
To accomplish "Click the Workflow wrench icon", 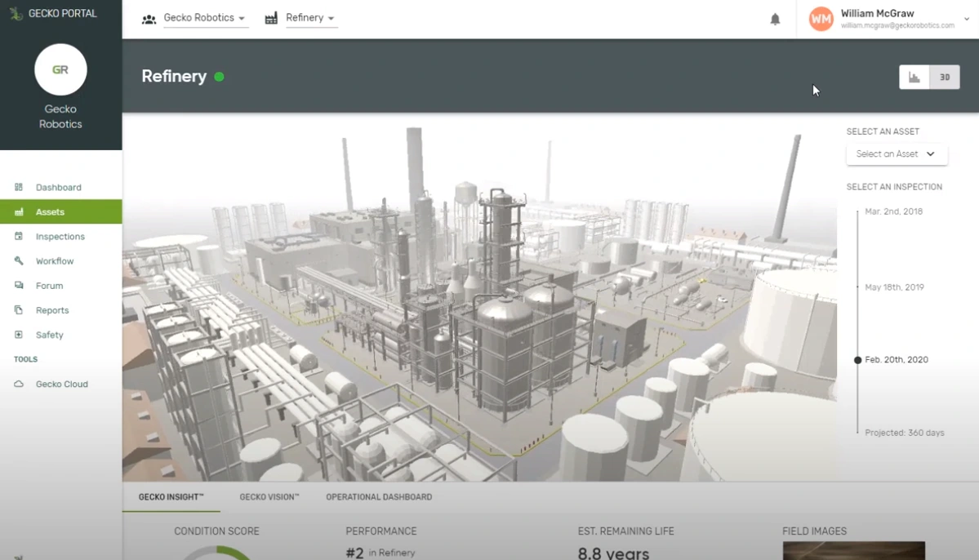I will pyautogui.click(x=19, y=260).
